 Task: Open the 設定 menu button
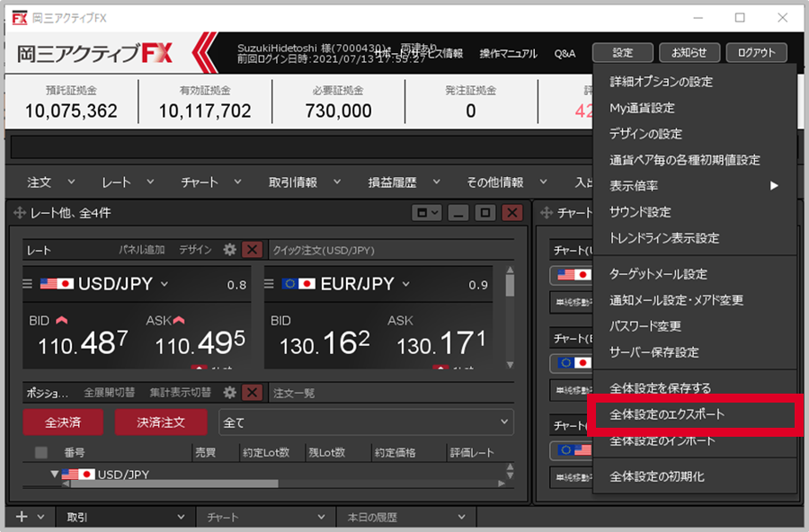coord(622,53)
